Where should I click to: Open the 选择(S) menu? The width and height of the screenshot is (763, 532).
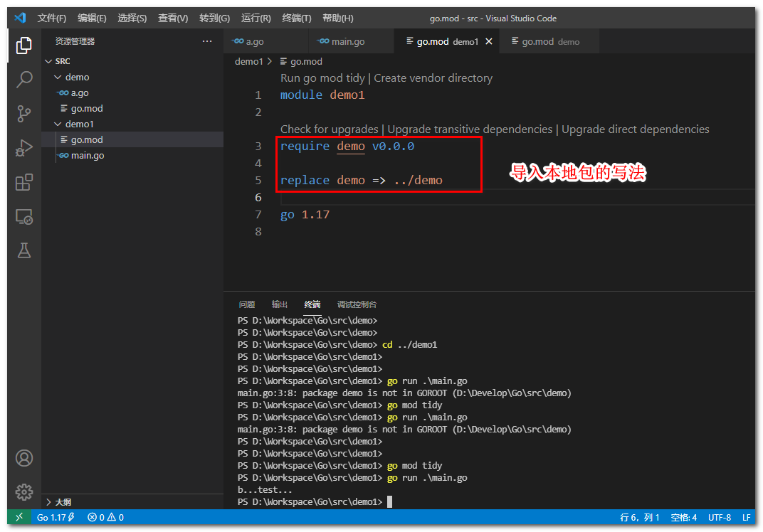[x=132, y=18]
